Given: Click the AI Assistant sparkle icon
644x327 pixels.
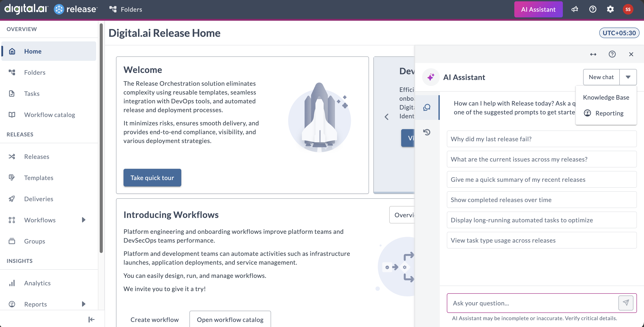Looking at the screenshot, I should [431, 77].
